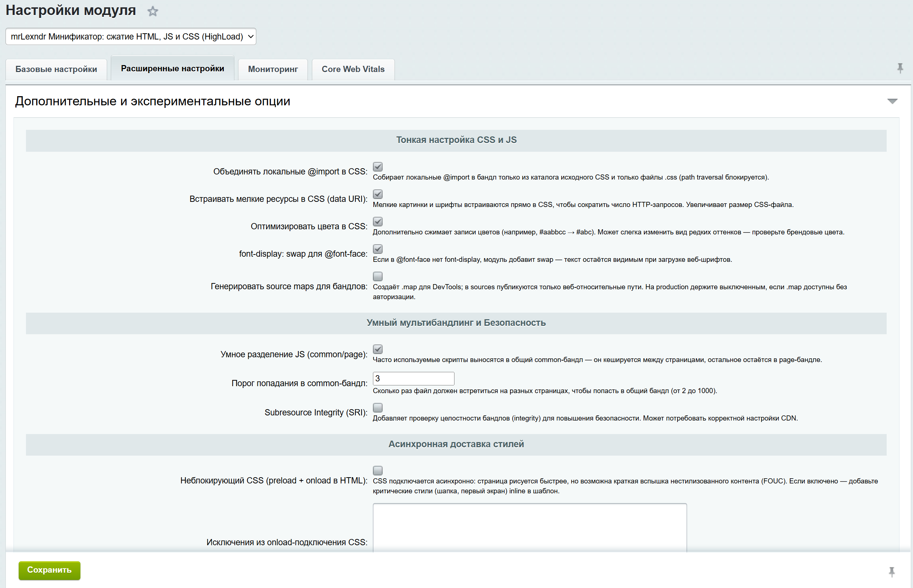Toggle 'Встраивать мелкие ресурсы в CSS' checkbox
This screenshot has height=588, width=913.
pyautogui.click(x=377, y=194)
